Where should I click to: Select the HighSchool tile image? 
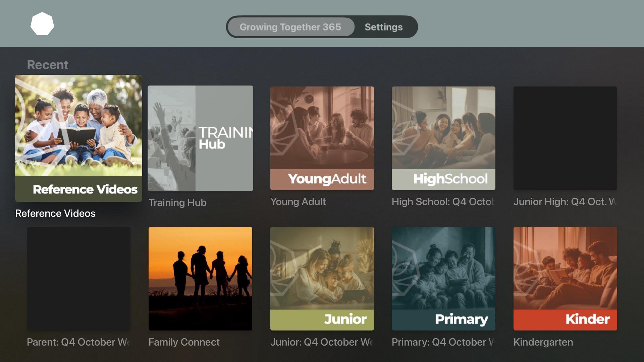coord(443,138)
